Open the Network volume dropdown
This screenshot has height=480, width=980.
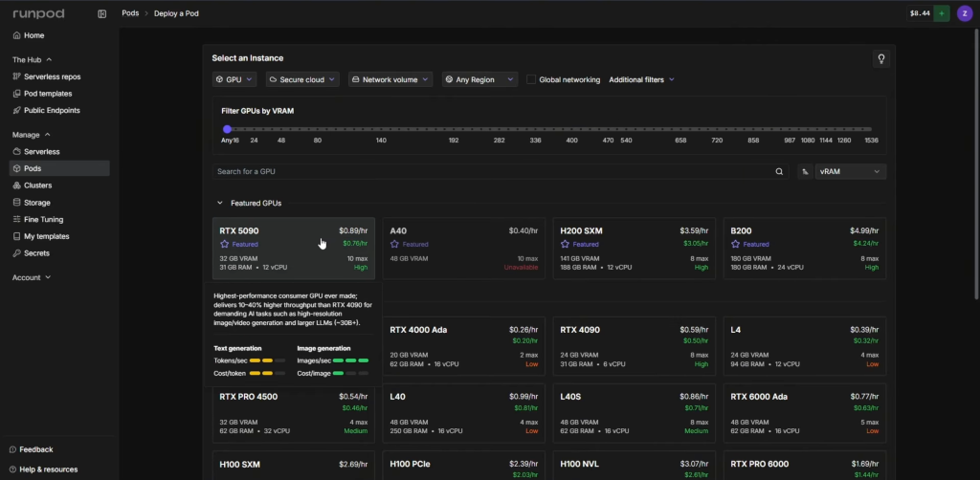pyautogui.click(x=390, y=80)
